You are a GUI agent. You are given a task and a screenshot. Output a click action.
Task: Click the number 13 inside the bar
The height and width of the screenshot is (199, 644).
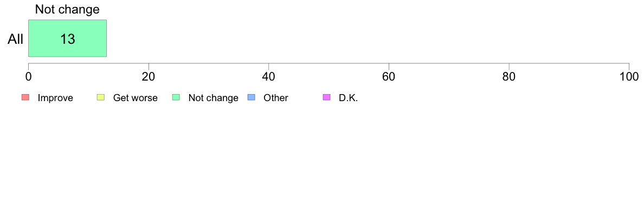pos(68,39)
